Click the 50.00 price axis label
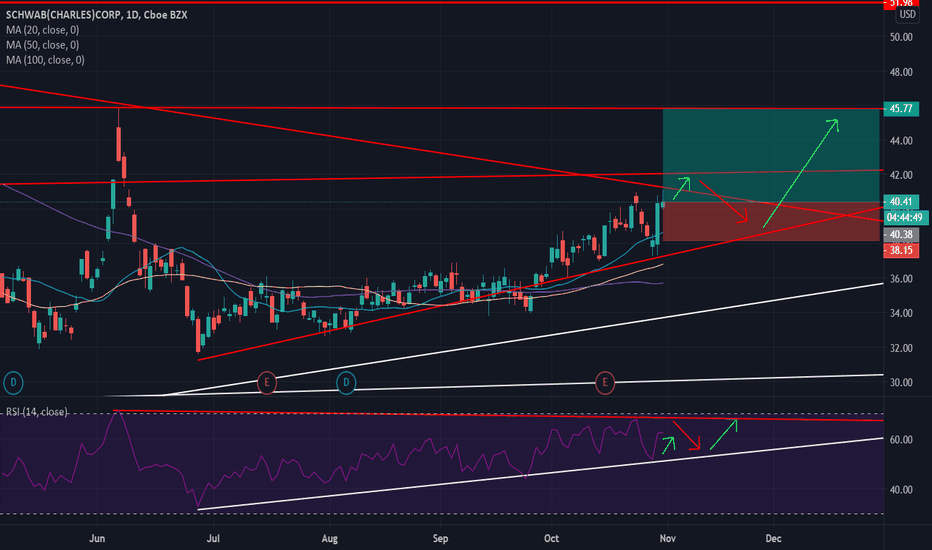 tap(901, 37)
